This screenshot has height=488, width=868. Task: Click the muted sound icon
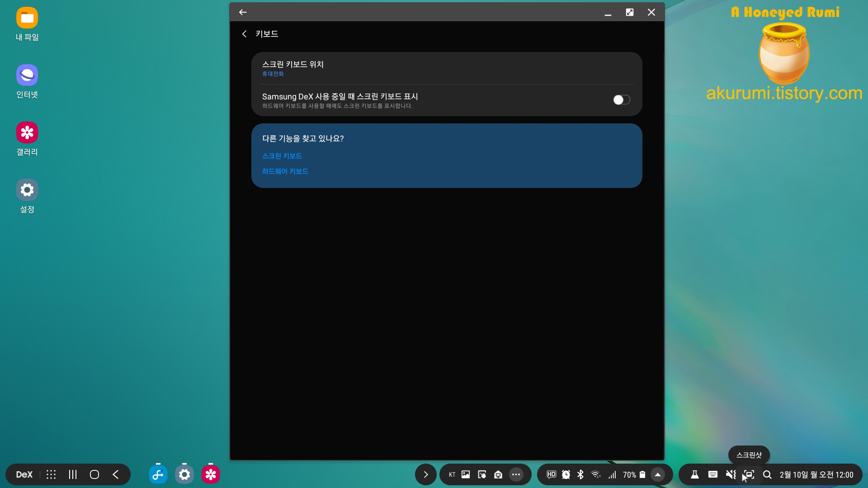tap(731, 474)
